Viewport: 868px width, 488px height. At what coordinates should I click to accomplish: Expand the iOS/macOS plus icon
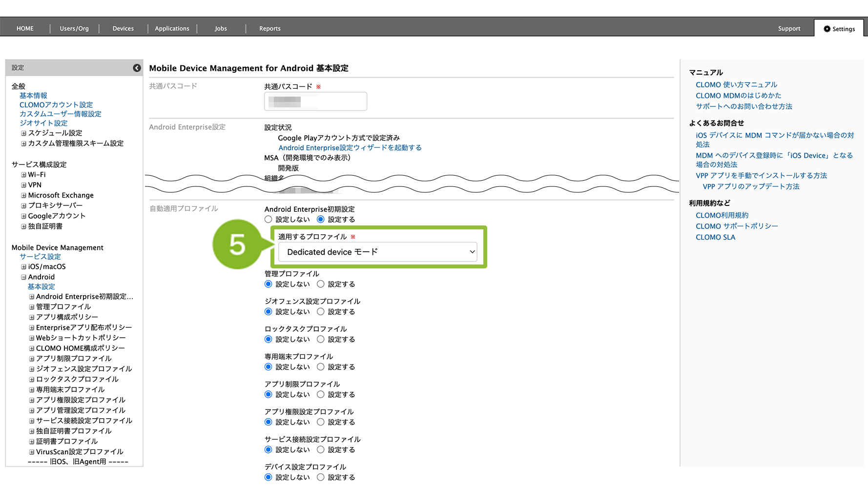(x=23, y=267)
